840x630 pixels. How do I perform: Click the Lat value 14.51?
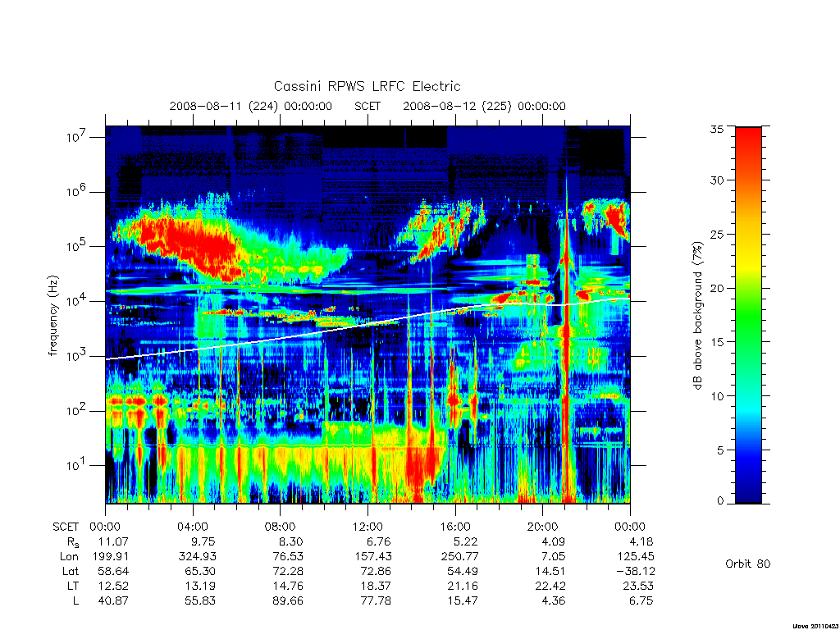point(550,571)
